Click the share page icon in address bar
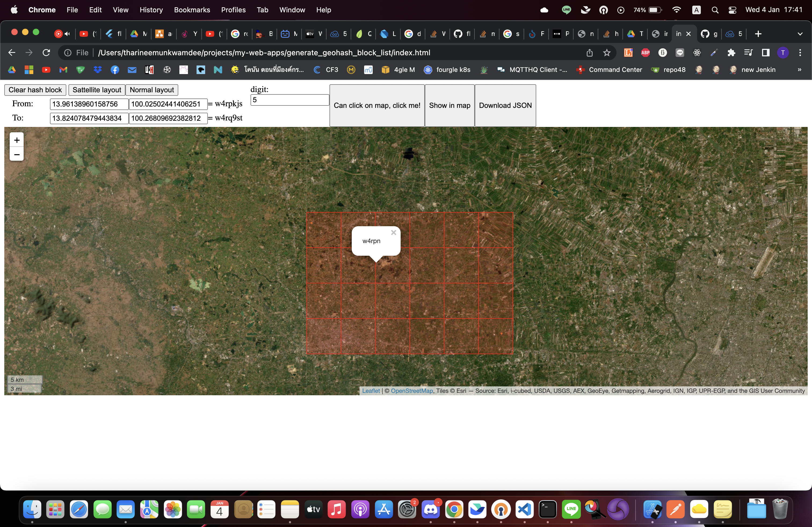812x527 pixels. [590, 53]
